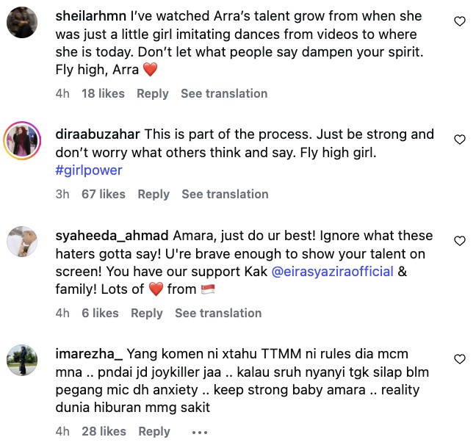
Task: Open the #girlpower hashtag
Action: 89,170
